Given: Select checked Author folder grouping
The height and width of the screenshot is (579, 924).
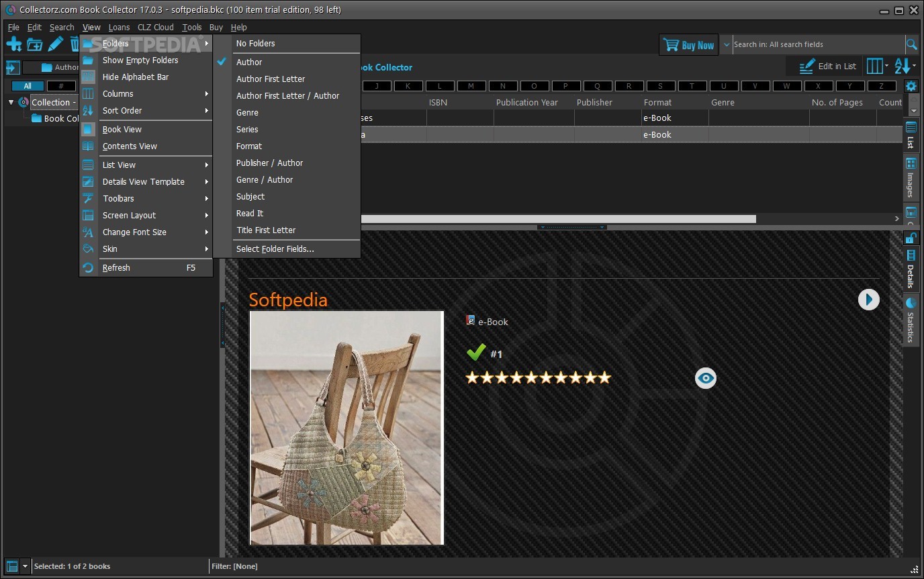Looking at the screenshot, I should (287, 62).
